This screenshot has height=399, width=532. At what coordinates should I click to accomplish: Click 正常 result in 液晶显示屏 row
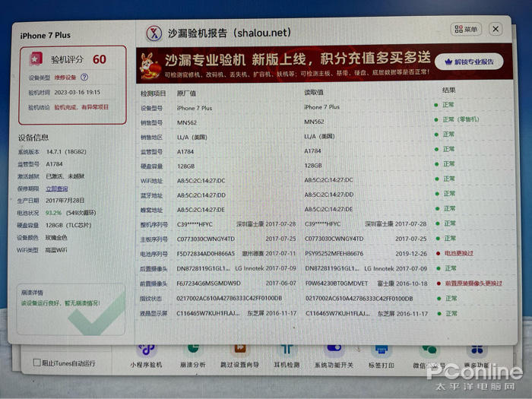point(451,313)
